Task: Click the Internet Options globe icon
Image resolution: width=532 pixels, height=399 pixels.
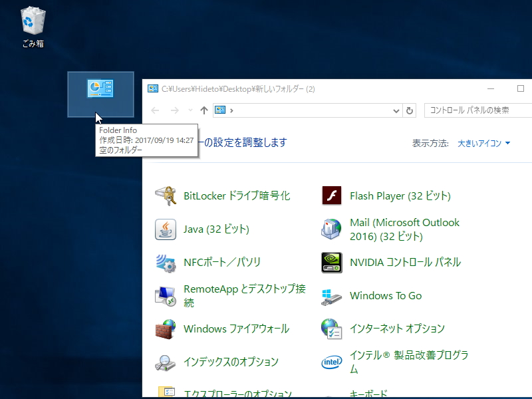Action: click(331, 329)
